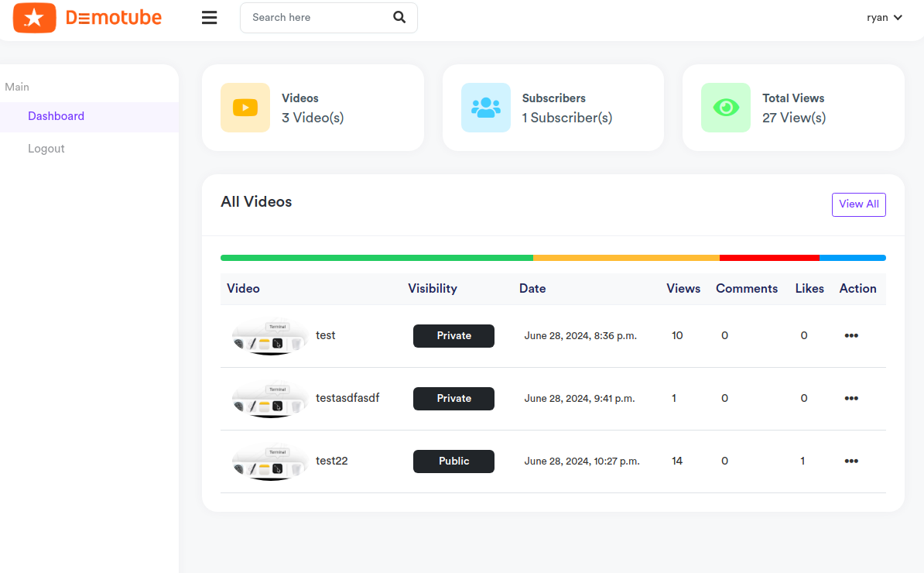
Task: Click the Action column header
Action: point(857,289)
